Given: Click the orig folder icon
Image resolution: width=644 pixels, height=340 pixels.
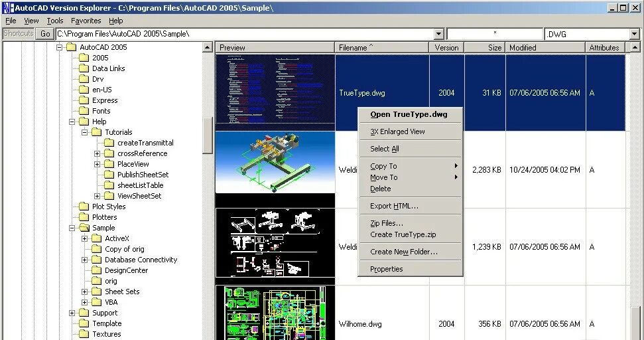Looking at the screenshot, I should coord(97,281).
